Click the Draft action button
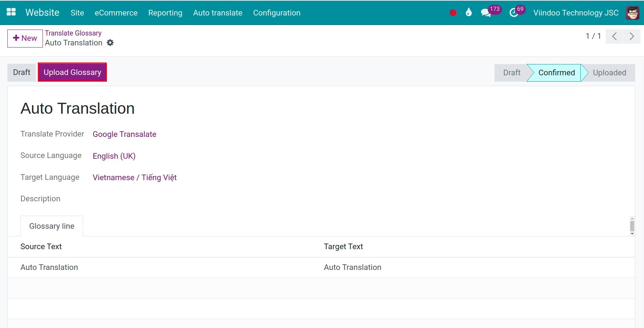This screenshot has height=328, width=644. pos(21,72)
